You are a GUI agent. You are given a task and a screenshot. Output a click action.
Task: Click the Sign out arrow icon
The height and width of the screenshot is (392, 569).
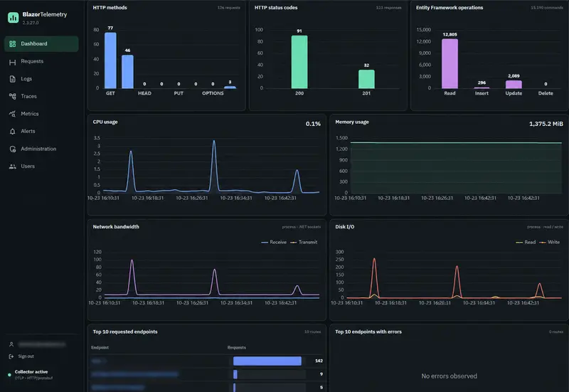coord(11,356)
